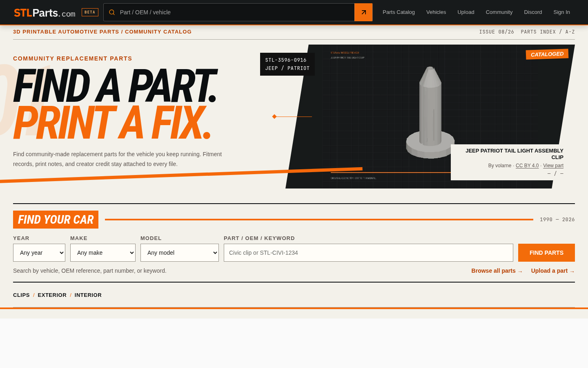Select the EXTERIOR category

pos(52,295)
